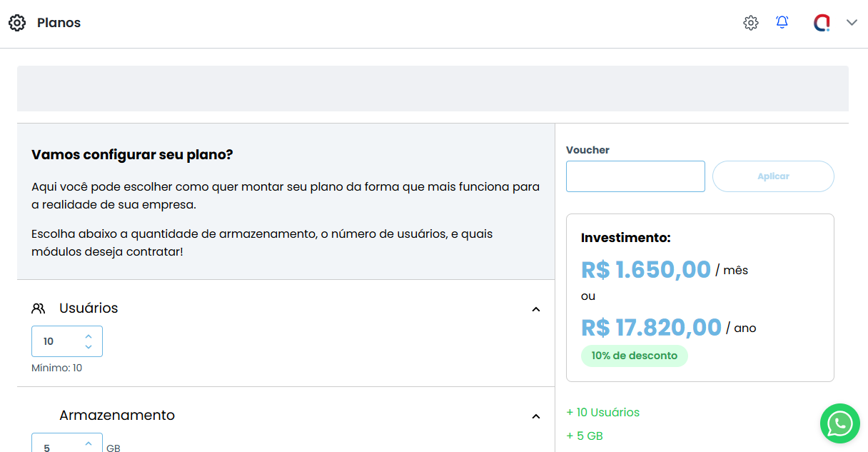Decrease the number of users
Screen dimensions: 868x452
89,347
